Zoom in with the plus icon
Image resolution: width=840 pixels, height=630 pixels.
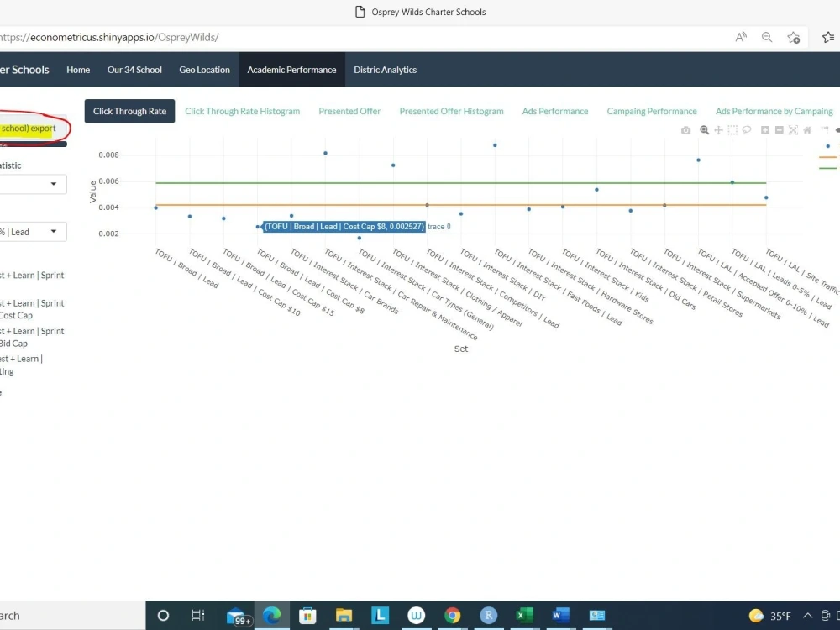point(765,130)
